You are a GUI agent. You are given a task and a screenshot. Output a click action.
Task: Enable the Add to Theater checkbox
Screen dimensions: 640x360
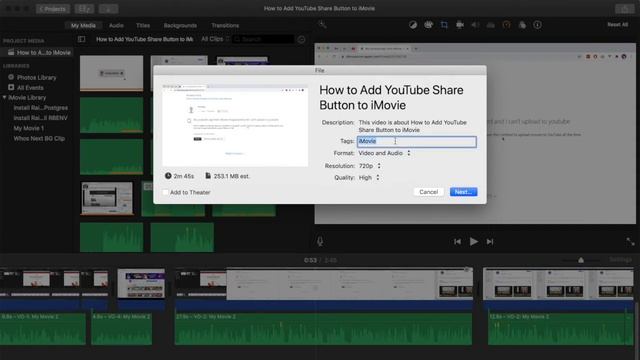pos(165,192)
